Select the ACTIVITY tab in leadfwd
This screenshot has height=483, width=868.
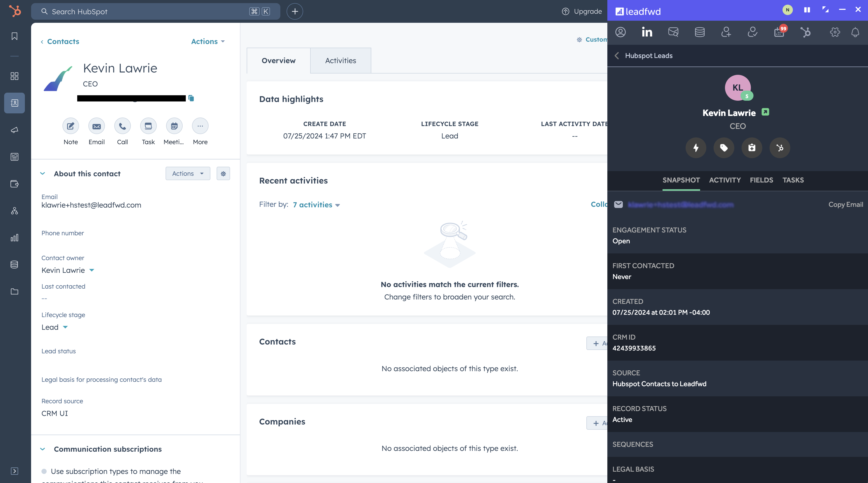(x=725, y=180)
